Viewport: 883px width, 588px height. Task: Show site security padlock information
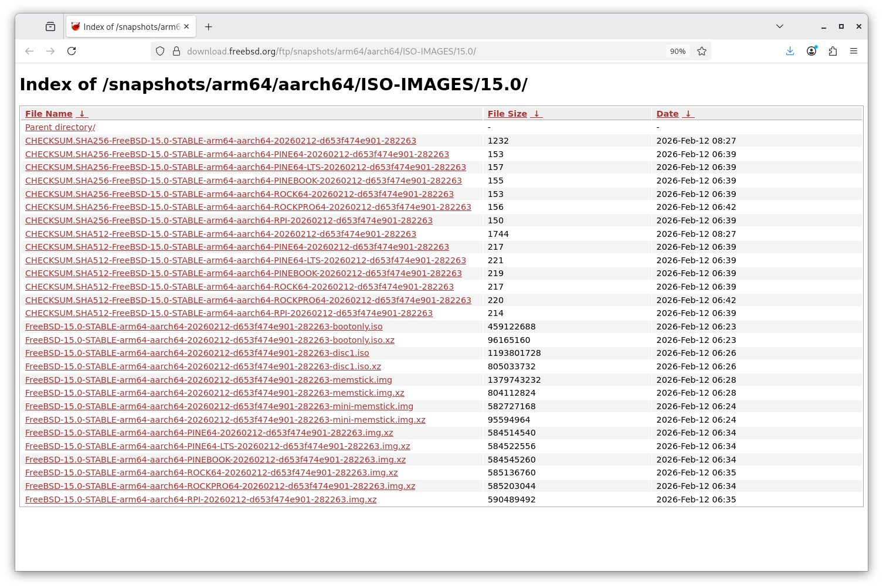[x=176, y=51]
